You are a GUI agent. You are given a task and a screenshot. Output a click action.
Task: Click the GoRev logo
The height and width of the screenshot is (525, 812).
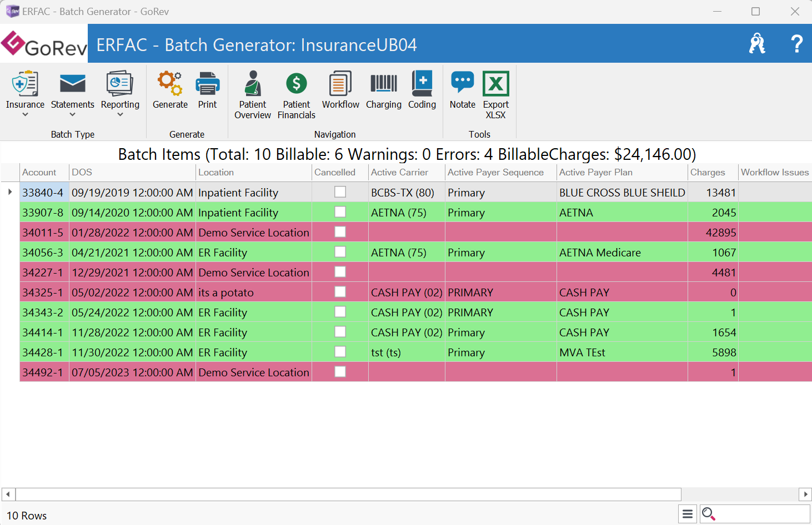(44, 43)
